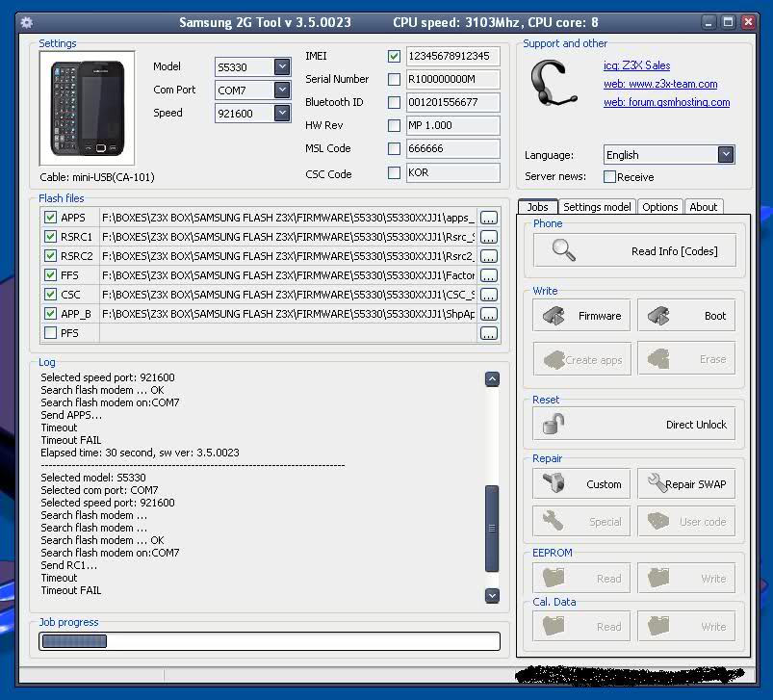
Task: Uncheck the APPS flash file checkbox
Action: [50, 218]
